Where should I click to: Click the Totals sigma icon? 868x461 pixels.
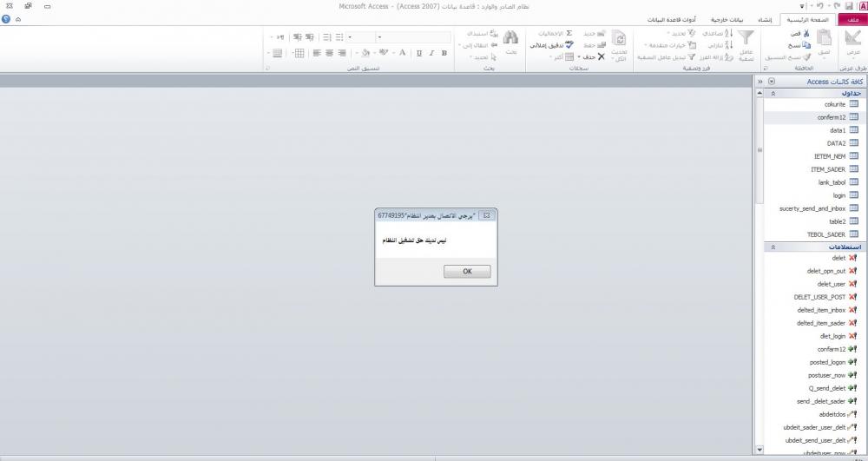coord(569,33)
